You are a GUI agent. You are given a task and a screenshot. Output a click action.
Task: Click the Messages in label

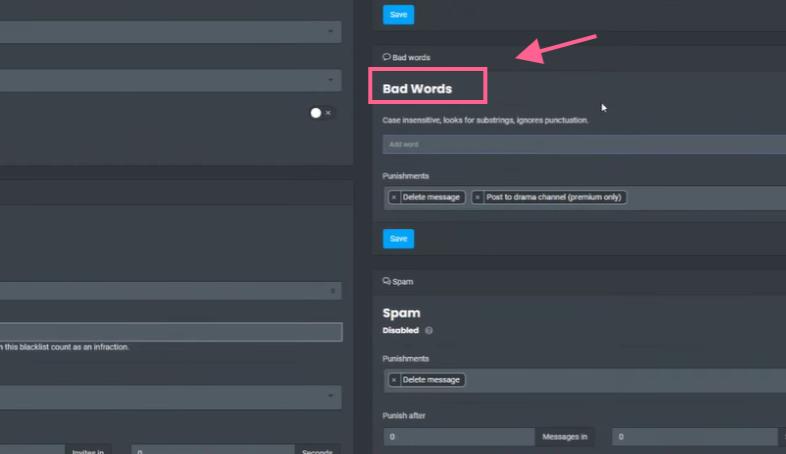pos(564,437)
